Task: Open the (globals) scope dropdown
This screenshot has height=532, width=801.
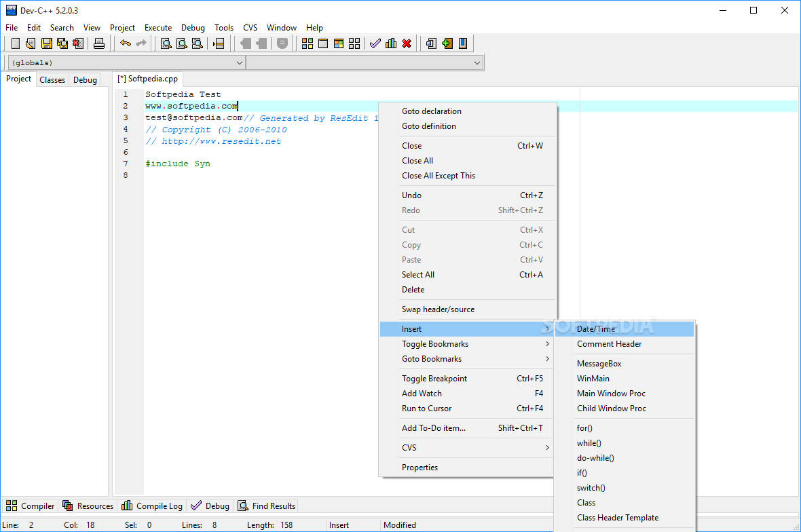Action: click(x=127, y=63)
